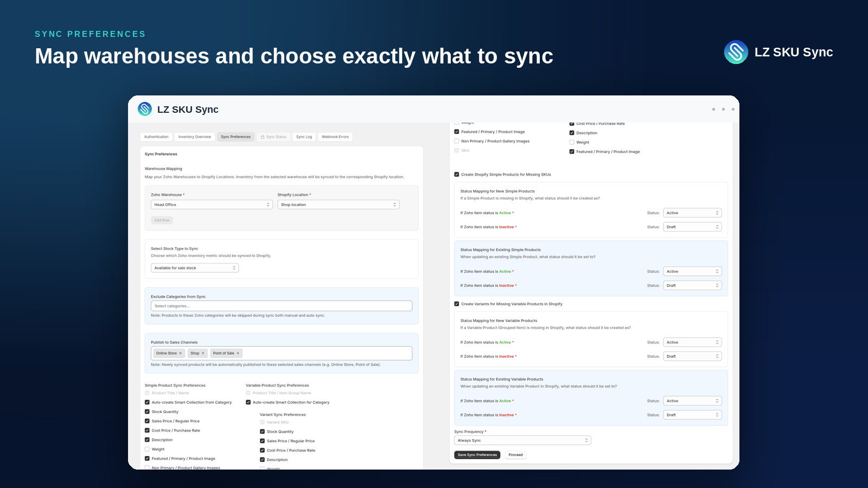This screenshot has height=488, width=868.
Task: Click 'Exclude Categories from Sync' label
Action: pos(178,297)
